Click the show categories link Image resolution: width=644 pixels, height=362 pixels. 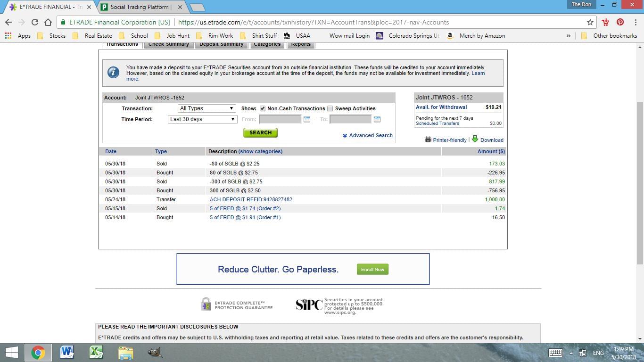[260, 151]
